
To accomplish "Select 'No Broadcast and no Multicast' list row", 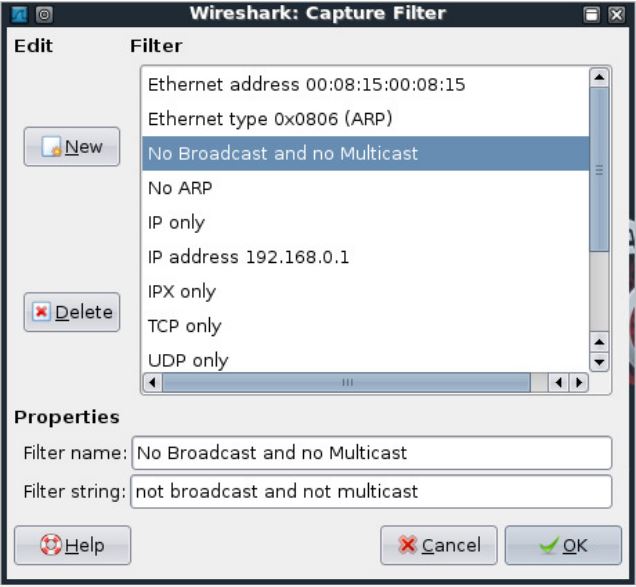I will 365,153.
